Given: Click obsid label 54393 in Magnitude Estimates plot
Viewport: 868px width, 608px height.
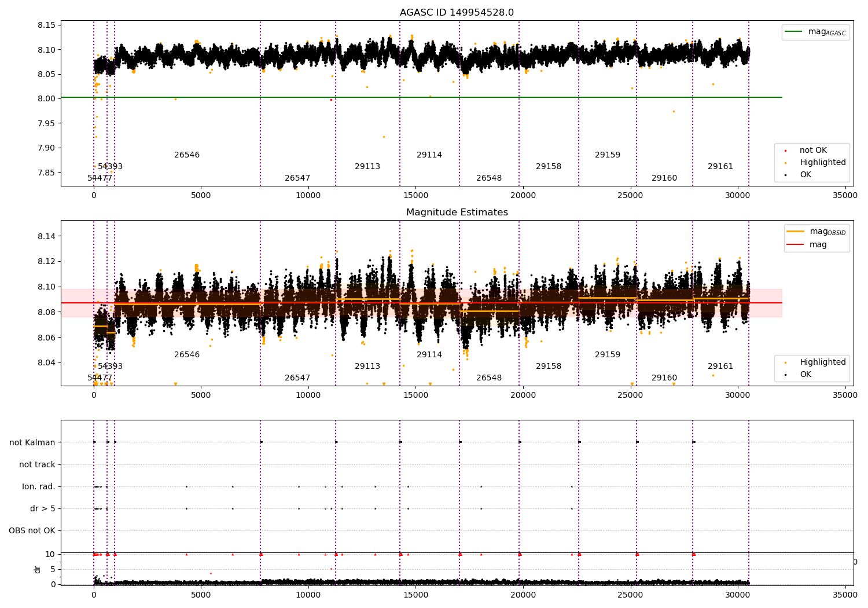Looking at the screenshot, I should click(110, 367).
